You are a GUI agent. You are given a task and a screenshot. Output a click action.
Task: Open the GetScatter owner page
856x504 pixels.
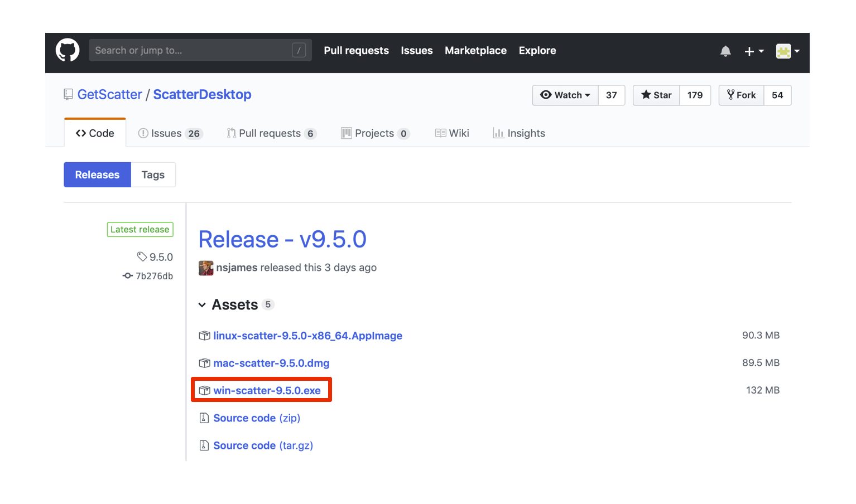[110, 94]
